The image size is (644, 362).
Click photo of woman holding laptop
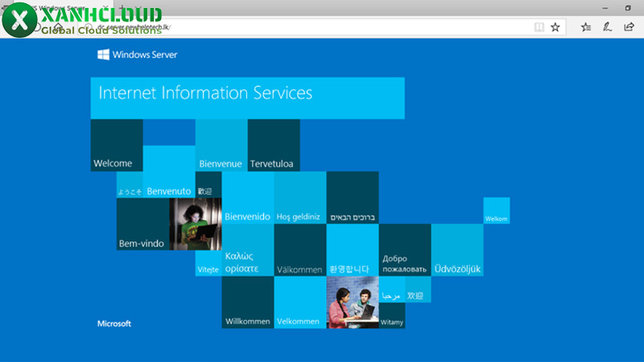pos(196,224)
